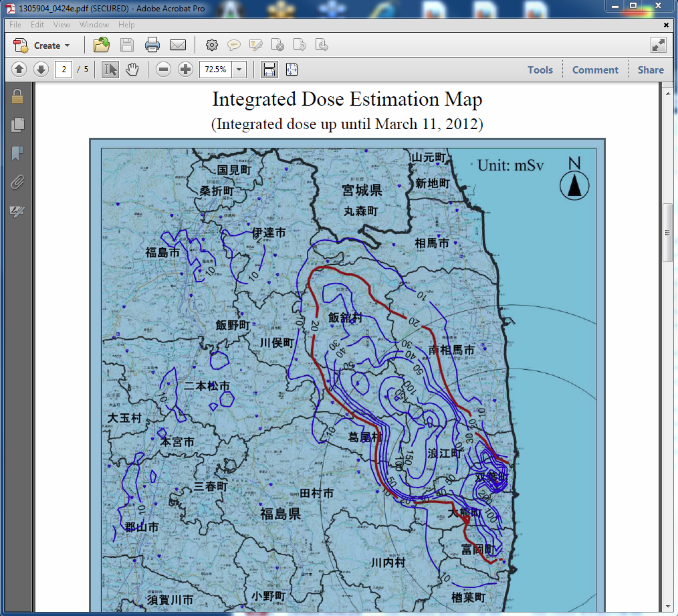Zoom in with plus button
The image size is (678, 616).
[185, 69]
